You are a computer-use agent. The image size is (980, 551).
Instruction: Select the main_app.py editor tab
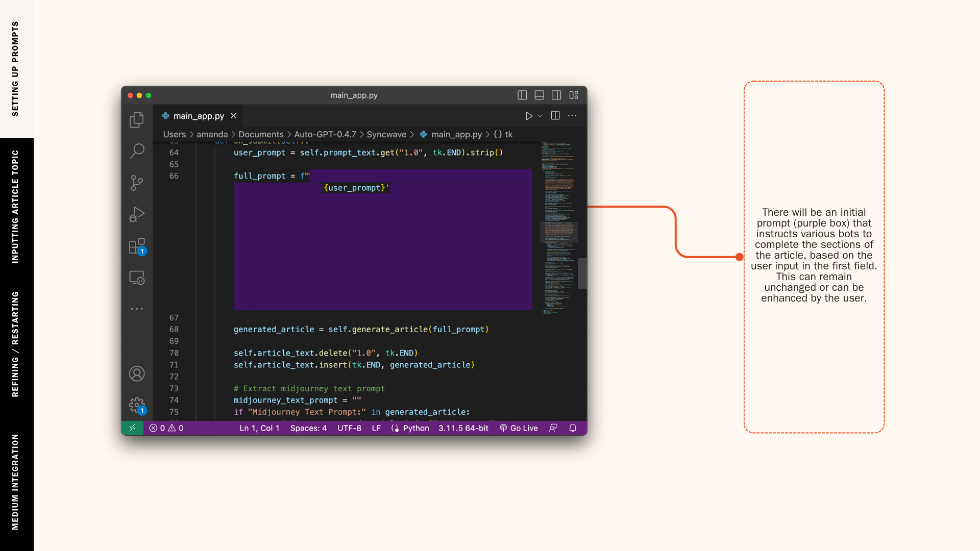tap(198, 116)
